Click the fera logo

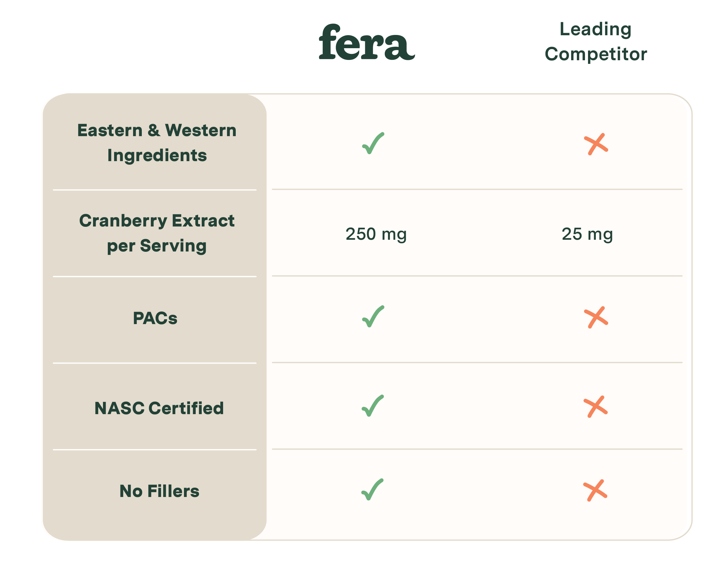point(367,42)
